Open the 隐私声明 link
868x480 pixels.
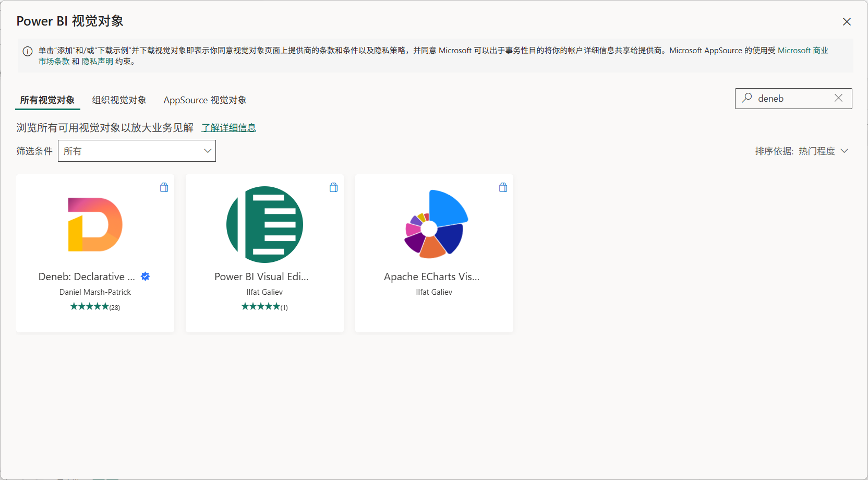tap(98, 61)
